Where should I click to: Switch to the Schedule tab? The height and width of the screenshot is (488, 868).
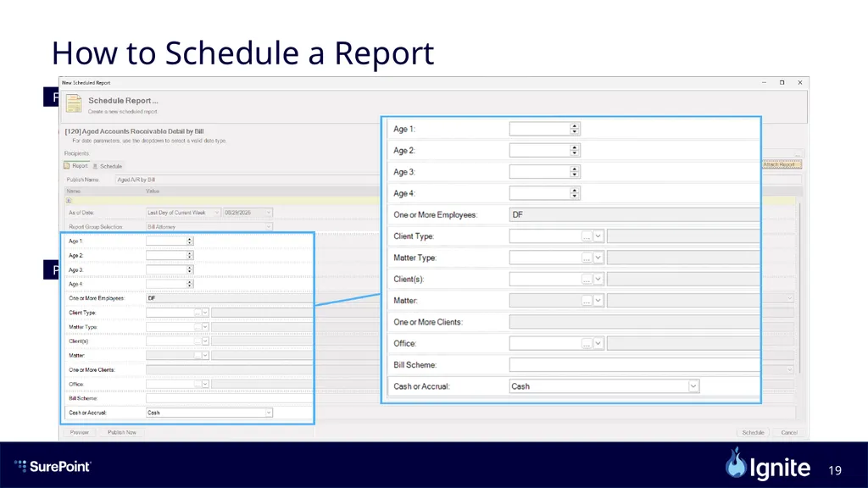pyautogui.click(x=108, y=166)
